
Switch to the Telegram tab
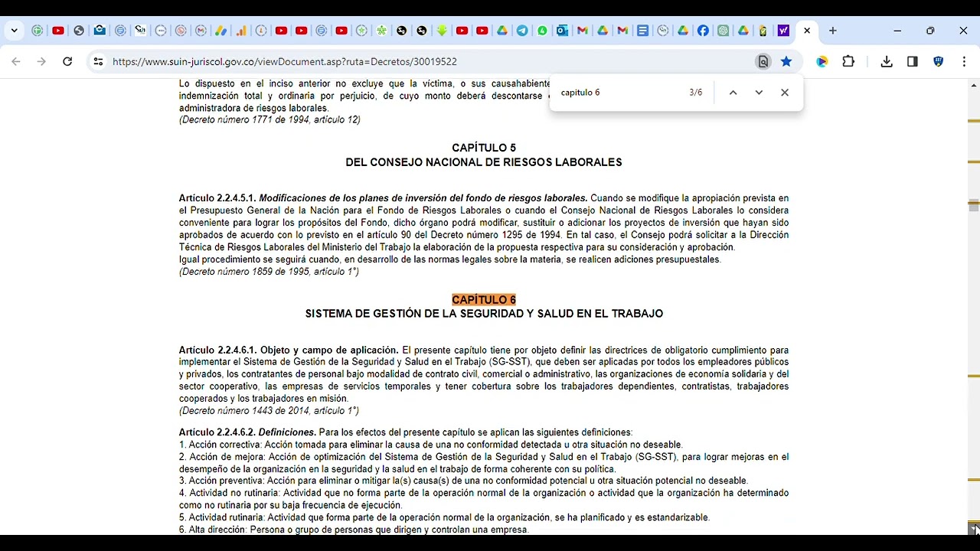[x=522, y=31]
